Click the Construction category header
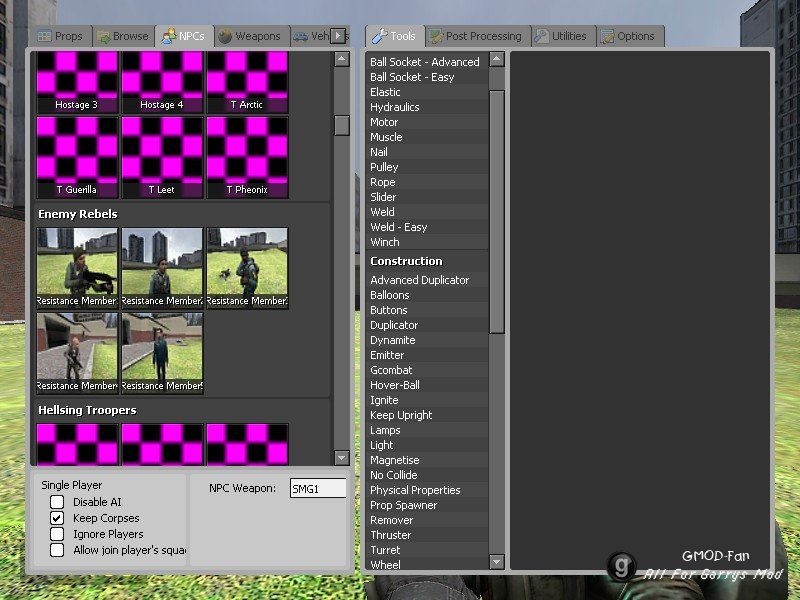 click(x=406, y=261)
